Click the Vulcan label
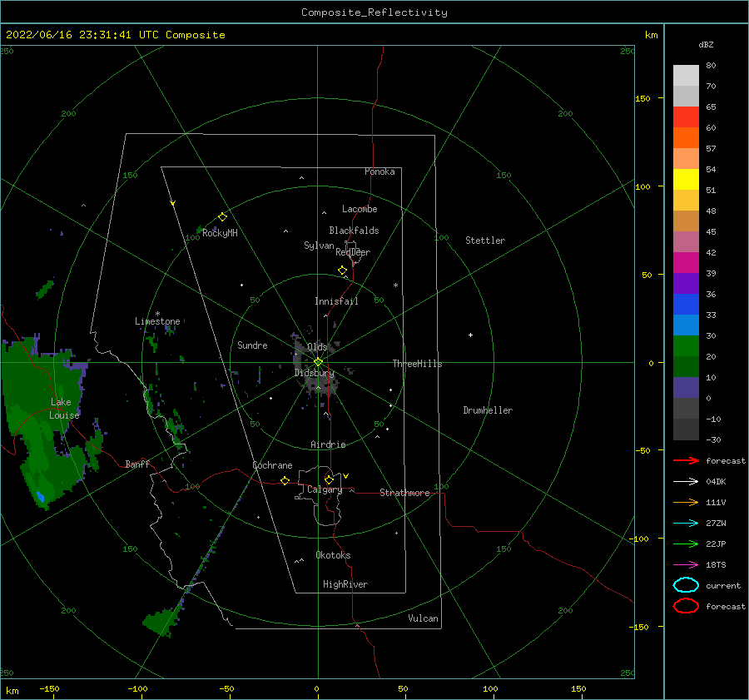Viewport: 749px width, 700px height. click(423, 618)
